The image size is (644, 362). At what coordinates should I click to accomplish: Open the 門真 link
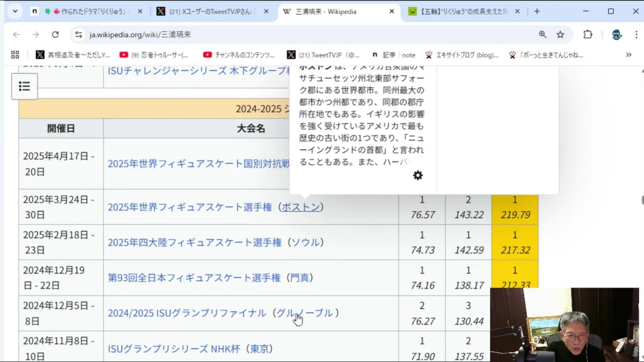pyautogui.click(x=299, y=277)
